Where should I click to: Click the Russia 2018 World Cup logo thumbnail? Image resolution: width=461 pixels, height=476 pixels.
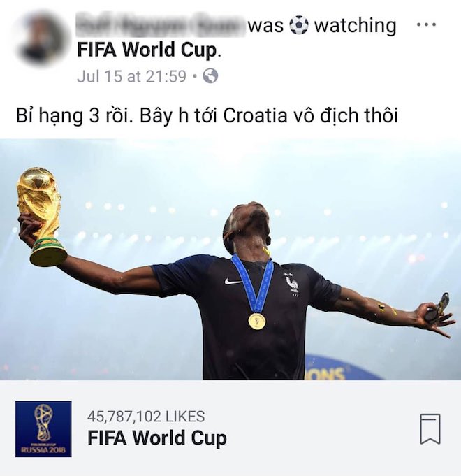tap(43, 429)
